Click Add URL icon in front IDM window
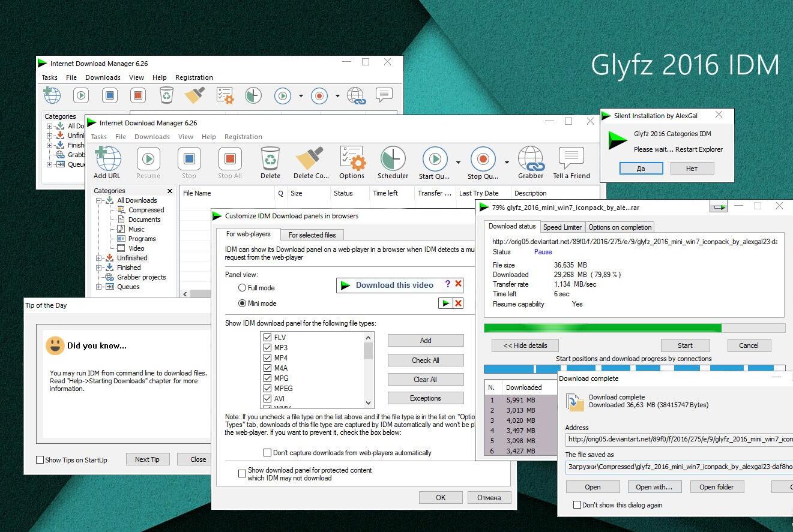This screenshot has width=793, height=532. point(107,159)
